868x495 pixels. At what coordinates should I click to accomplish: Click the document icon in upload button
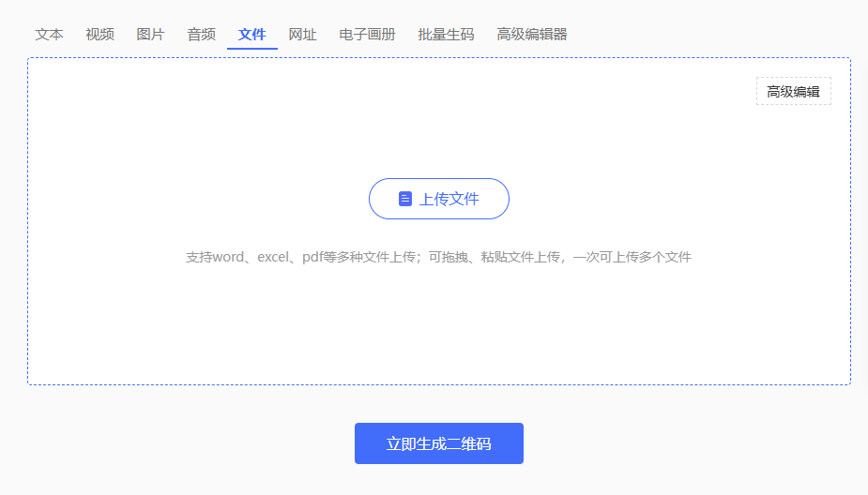tap(405, 199)
